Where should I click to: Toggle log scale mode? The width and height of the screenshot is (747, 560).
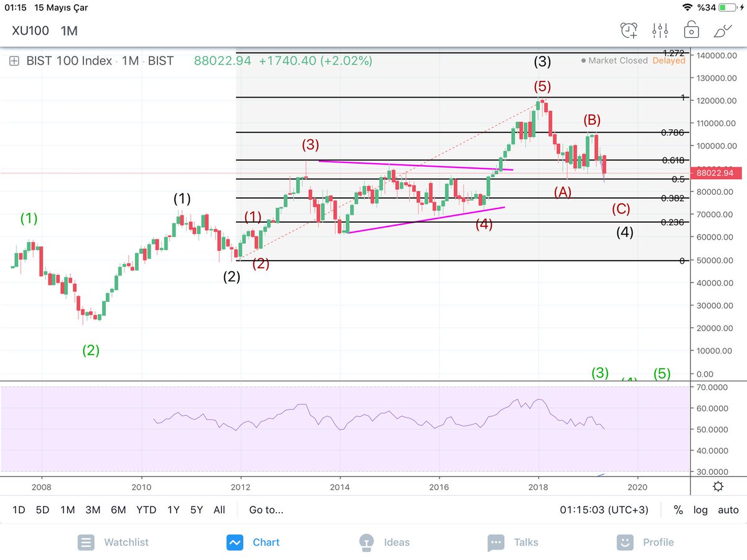700,510
